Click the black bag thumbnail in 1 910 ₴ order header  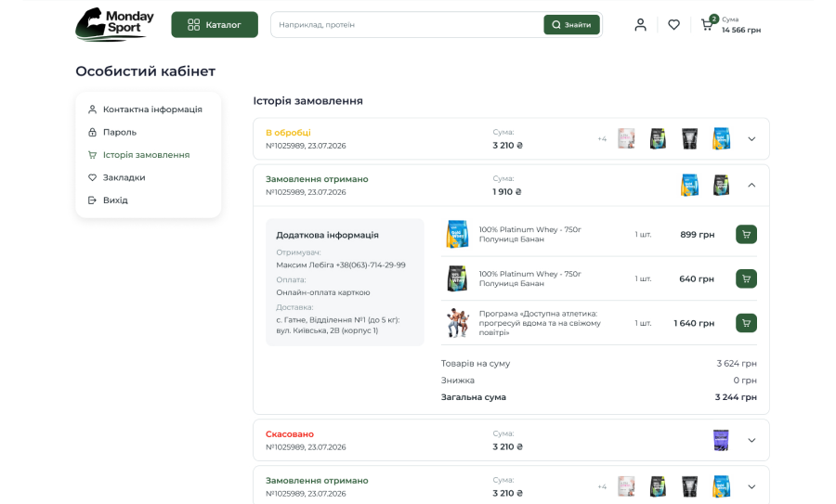click(722, 186)
